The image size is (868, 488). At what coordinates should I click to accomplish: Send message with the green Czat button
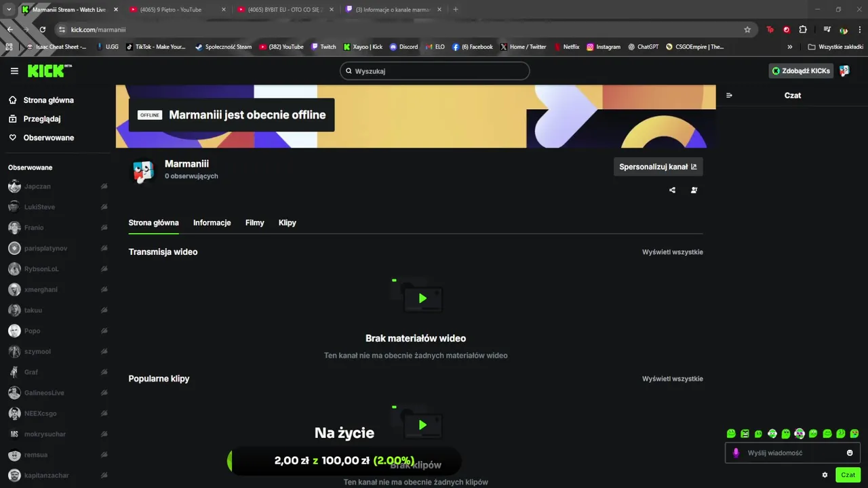(848, 475)
